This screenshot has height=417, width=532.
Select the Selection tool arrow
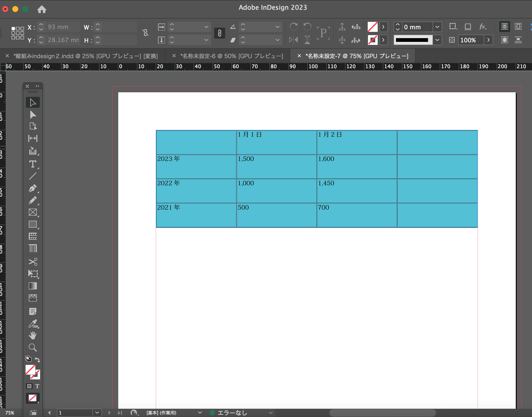click(x=33, y=103)
